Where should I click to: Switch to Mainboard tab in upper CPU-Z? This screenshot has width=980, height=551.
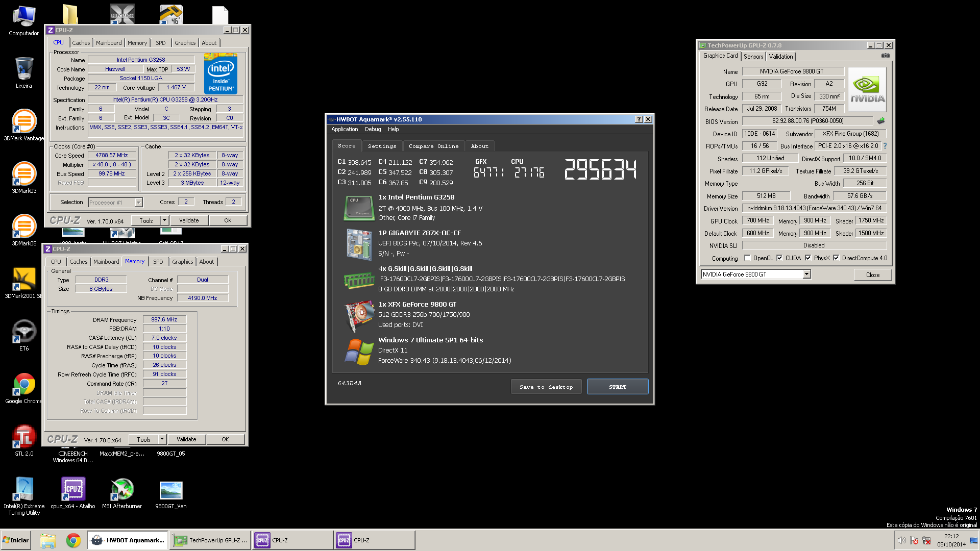tap(109, 43)
